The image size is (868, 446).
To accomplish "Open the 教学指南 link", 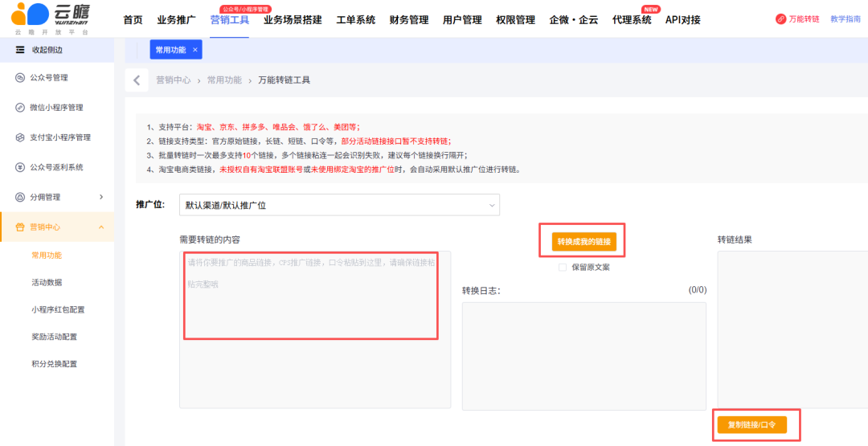I will pos(845,18).
